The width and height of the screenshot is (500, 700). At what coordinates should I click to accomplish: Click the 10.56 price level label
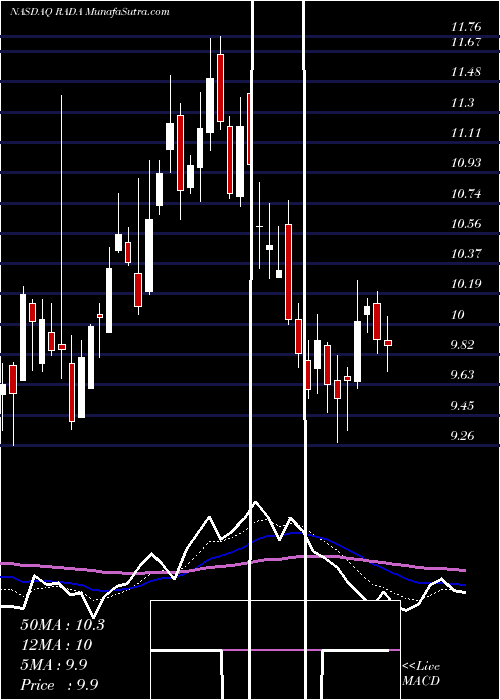(466, 224)
